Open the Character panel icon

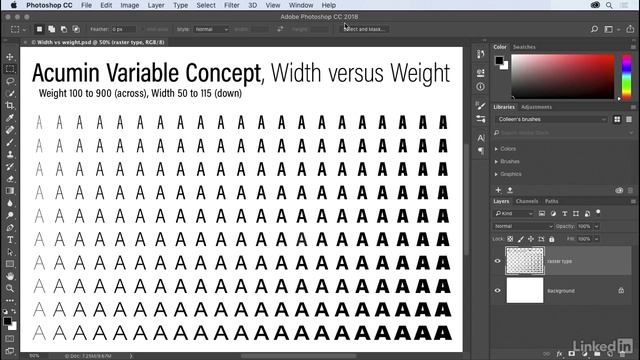(480, 138)
